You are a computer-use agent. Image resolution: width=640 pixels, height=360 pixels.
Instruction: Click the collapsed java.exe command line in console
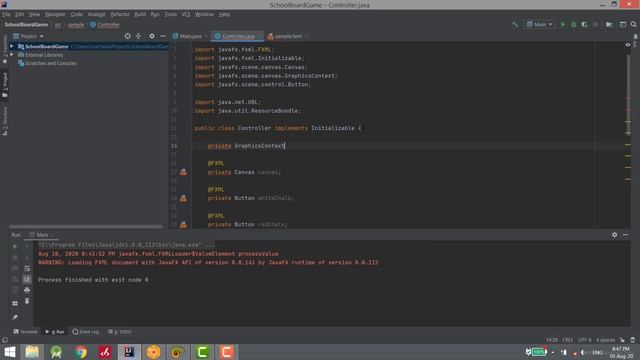point(126,245)
